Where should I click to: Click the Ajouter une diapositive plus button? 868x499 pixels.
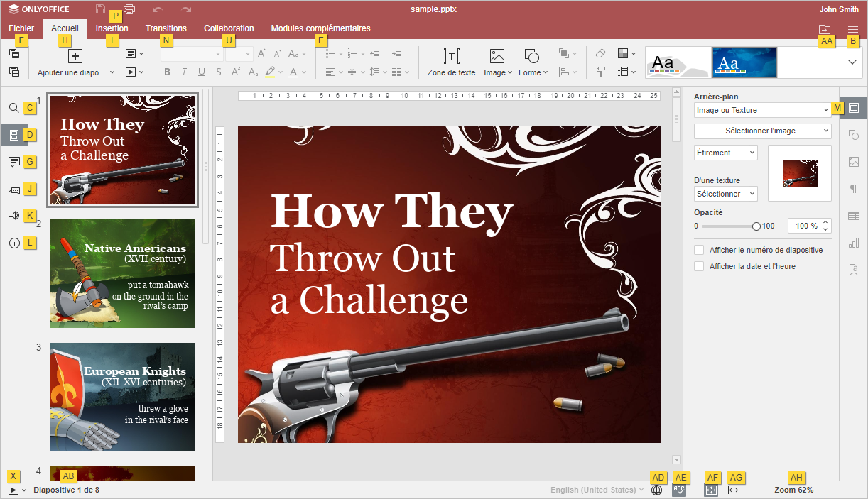[75, 56]
